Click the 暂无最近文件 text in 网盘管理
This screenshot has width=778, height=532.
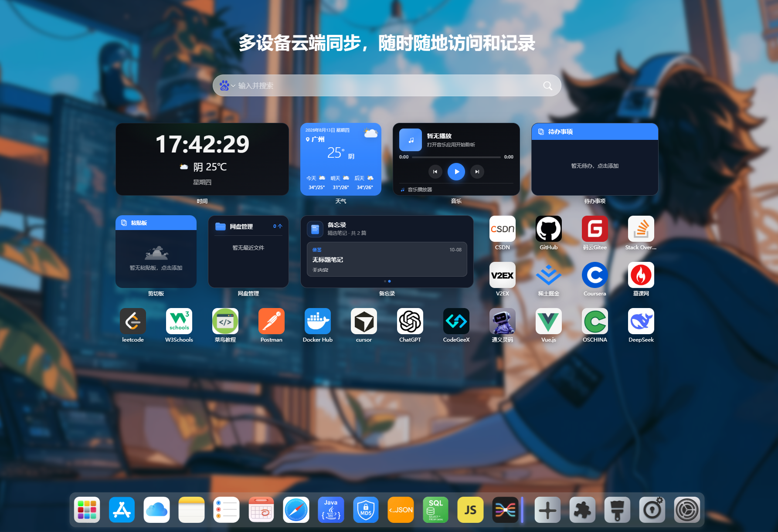248,248
